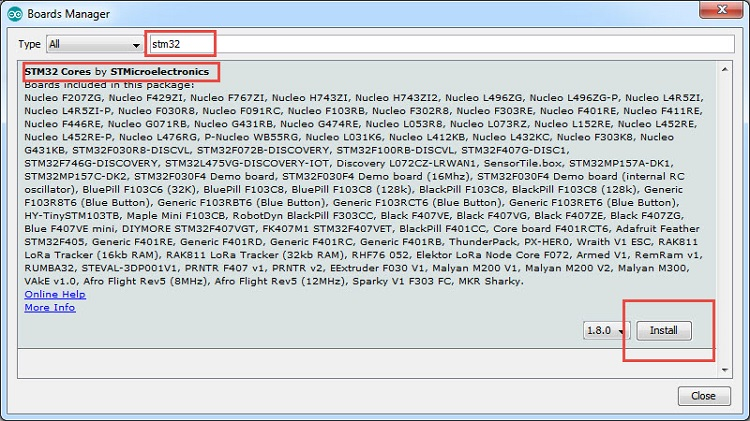750x421 pixels.
Task: Click the 'Type' label
Action: pyautogui.click(x=29, y=44)
